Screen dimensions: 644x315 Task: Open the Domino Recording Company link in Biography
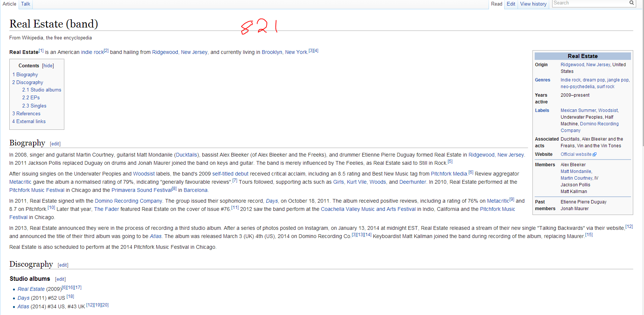128,201
